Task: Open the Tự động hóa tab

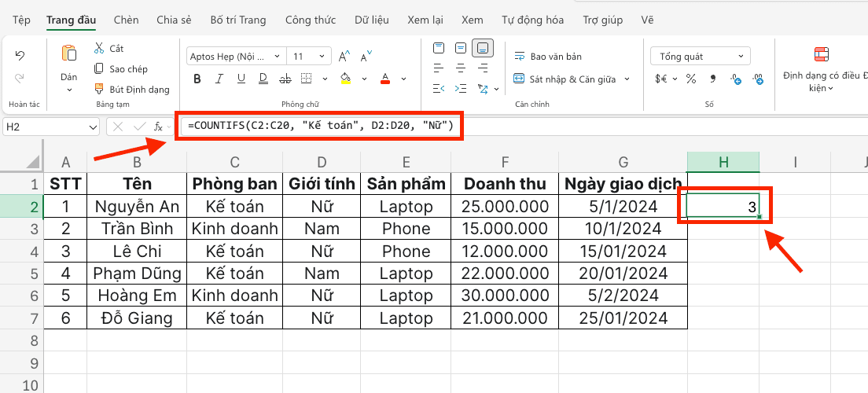Action: [532, 20]
